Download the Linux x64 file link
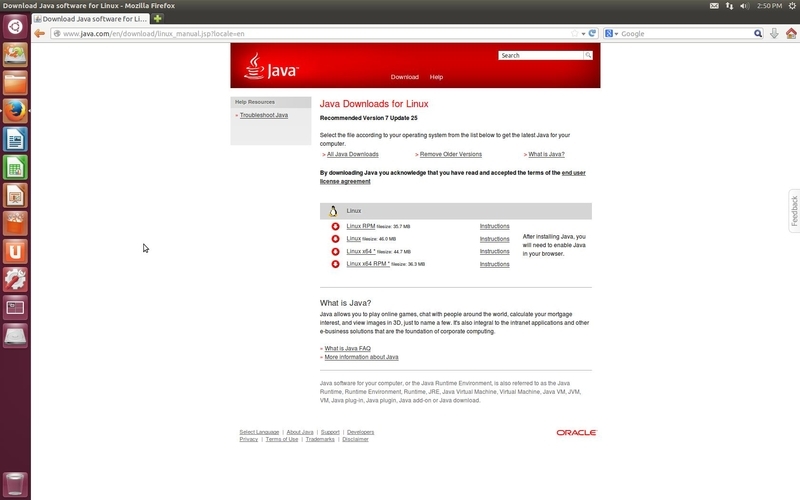Screen dimensions: 800x500 pyautogui.click(x=361, y=252)
